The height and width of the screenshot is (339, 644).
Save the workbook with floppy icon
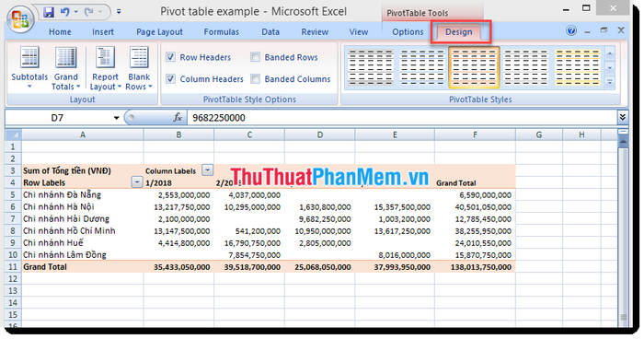(x=49, y=12)
